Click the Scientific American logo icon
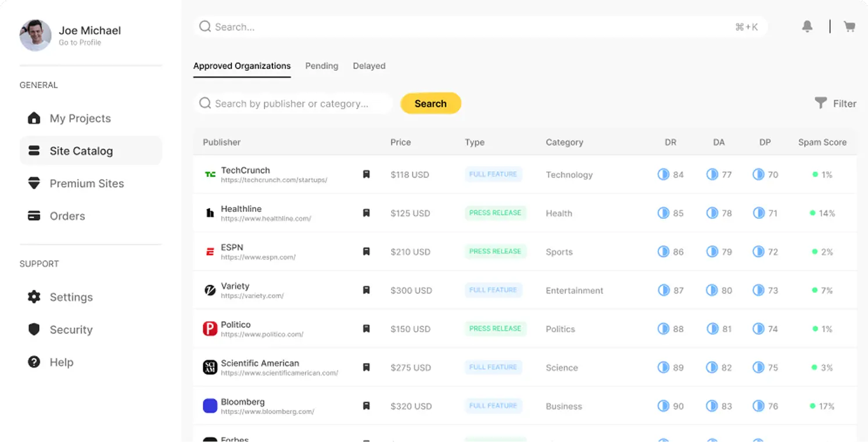The image size is (868, 442). 210,367
